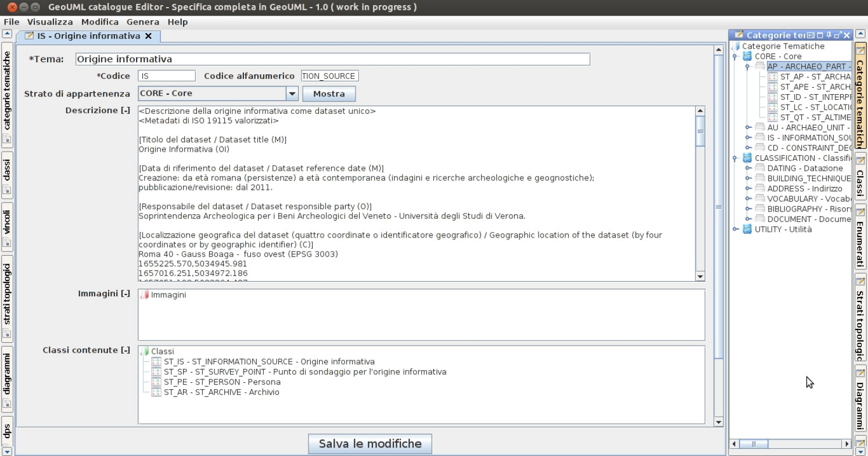Click the Categorie Tematiche root icon in tree
This screenshot has height=456, width=868.
736,46
